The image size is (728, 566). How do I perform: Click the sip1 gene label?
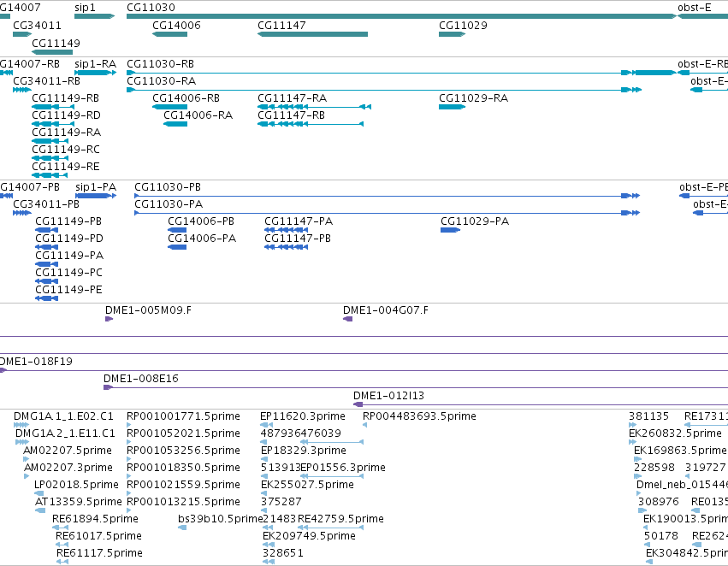click(85, 8)
